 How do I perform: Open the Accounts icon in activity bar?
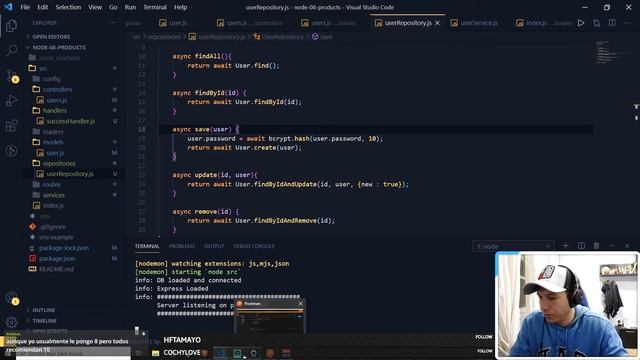[11, 298]
